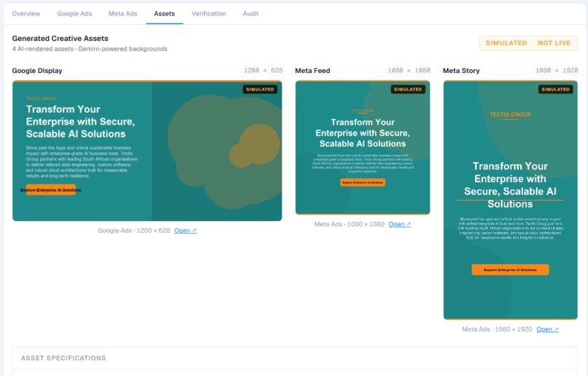The image size is (588, 376).
Task: Open the Meta Ads tab
Action: pos(123,14)
